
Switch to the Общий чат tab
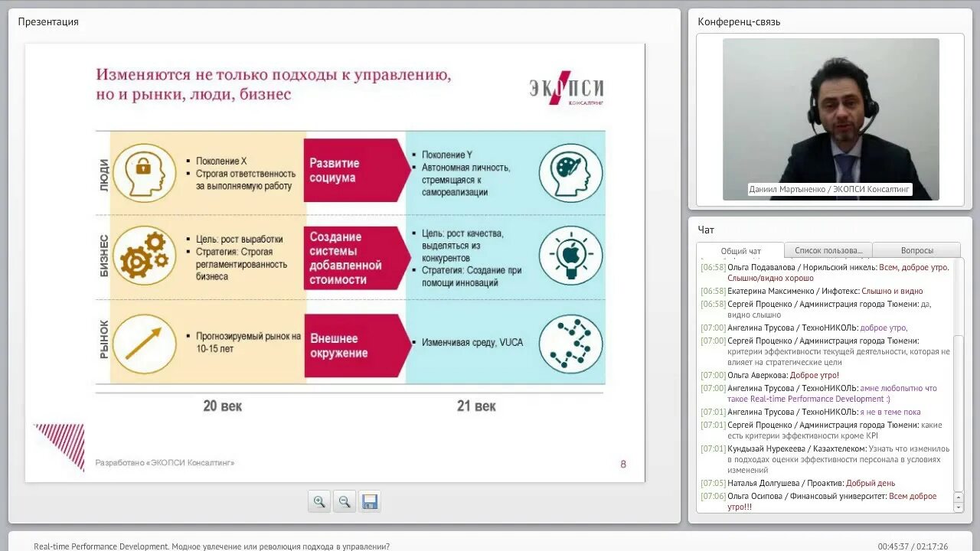740,251
